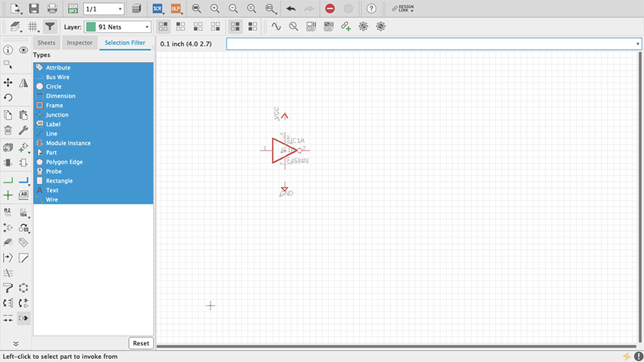
Task: Toggle the selection filter funnel button
Action: tap(50, 27)
